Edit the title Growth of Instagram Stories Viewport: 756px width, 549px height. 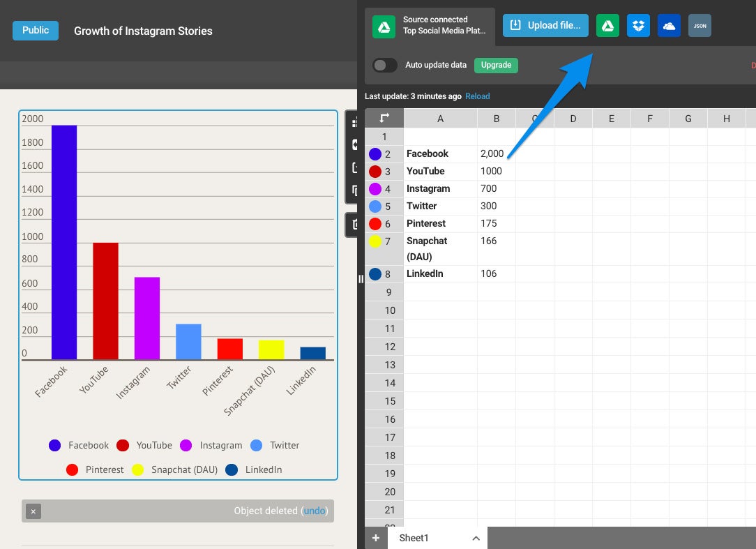(x=143, y=31)
